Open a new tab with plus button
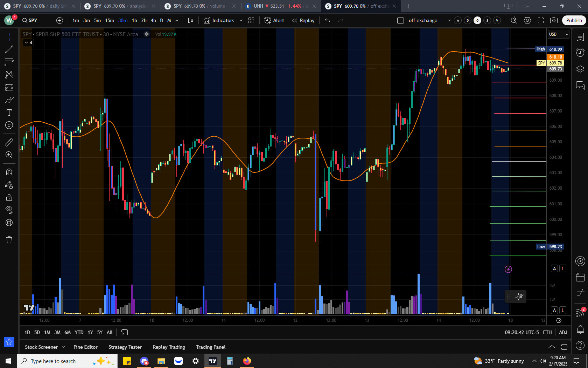The height and width of the screenshot is (368, 588). [408, 6]
